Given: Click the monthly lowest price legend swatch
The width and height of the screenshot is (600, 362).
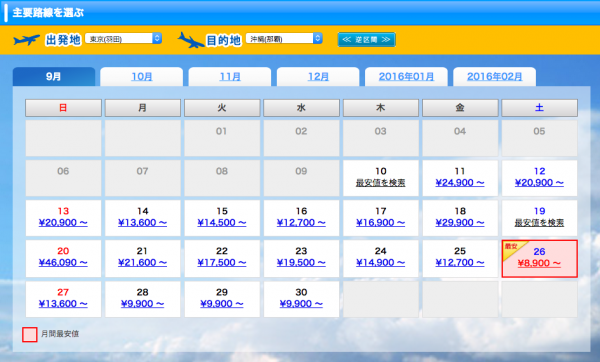Looking at the screenshot, I should (x=29, y=334).
